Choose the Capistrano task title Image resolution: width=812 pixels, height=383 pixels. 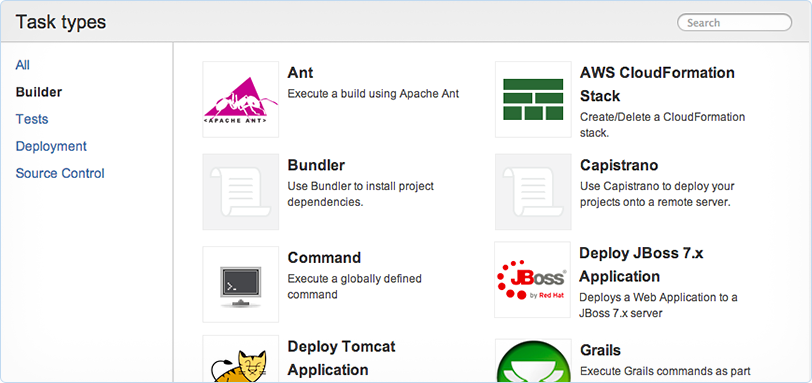coord(619,165)
